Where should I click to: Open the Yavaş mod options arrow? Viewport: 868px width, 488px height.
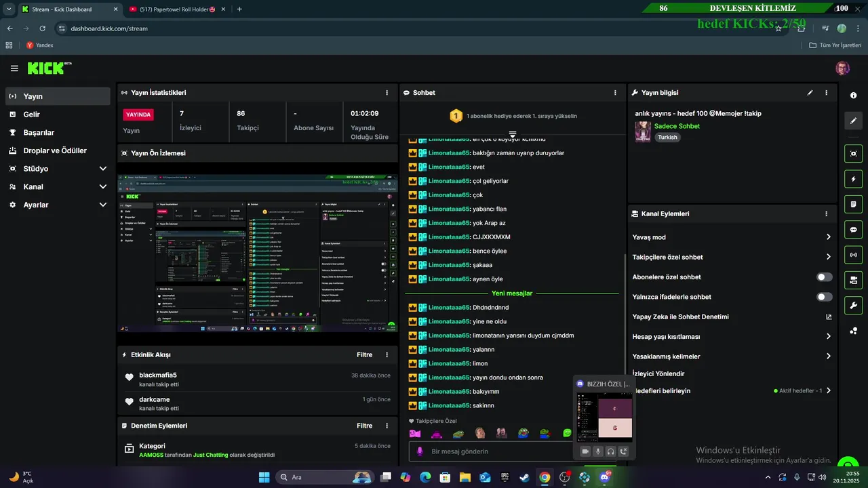coord(828,237)
